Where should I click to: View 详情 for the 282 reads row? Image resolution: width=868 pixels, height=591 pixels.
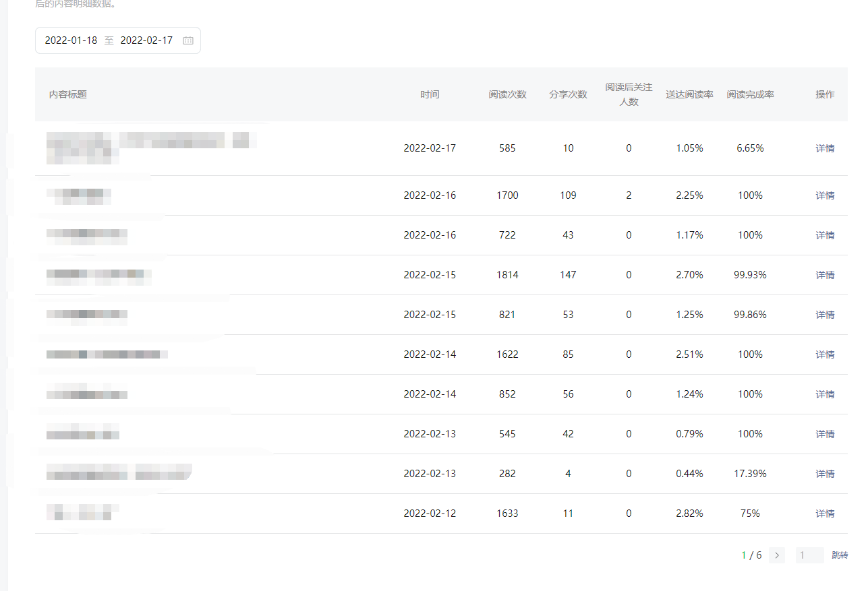pyautogui.click(x=825, y=474)
